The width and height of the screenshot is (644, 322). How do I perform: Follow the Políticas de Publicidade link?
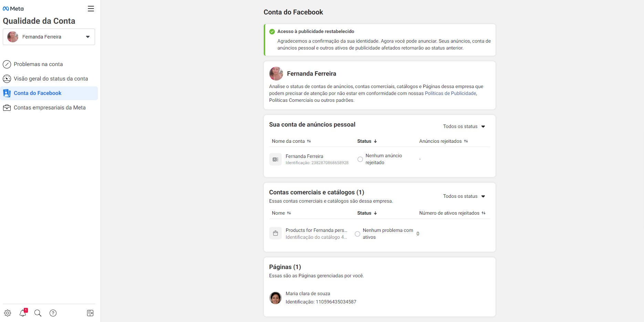[x=450, y=93]
